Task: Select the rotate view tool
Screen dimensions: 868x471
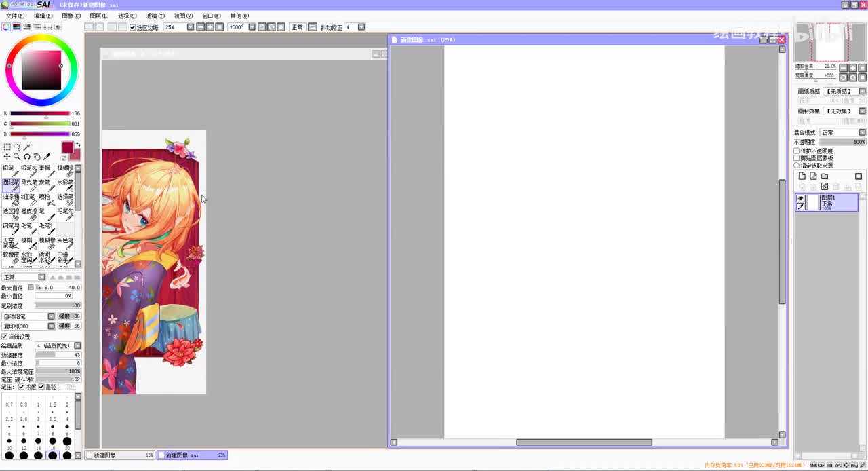Action: click(x=27, y=157)
